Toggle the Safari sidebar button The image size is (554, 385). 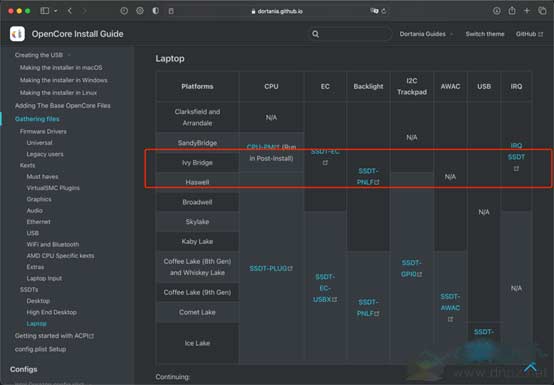point(45,11)
